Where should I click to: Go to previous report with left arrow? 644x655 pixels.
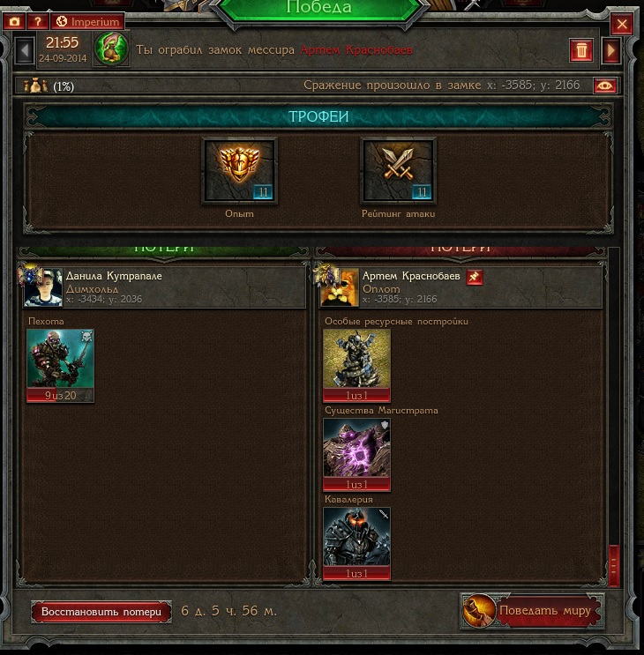24,50
